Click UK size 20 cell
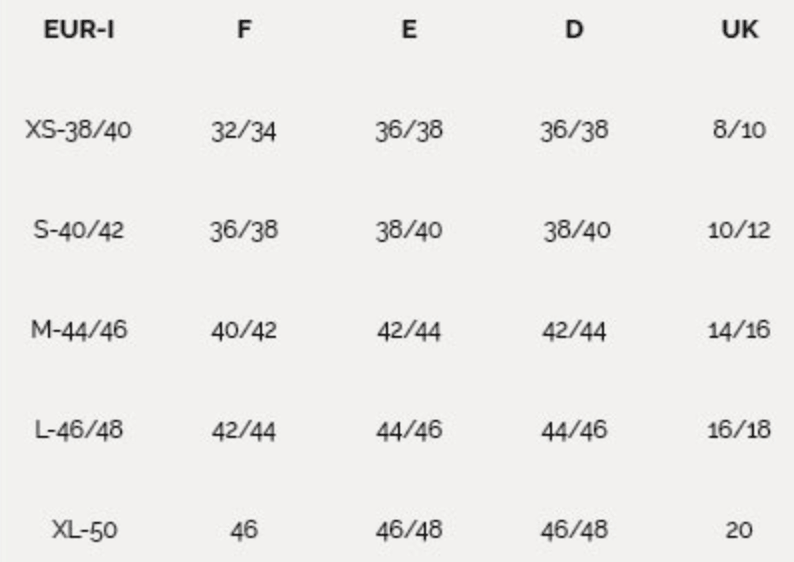Screen dimensions: 794x562 (739, 530)
